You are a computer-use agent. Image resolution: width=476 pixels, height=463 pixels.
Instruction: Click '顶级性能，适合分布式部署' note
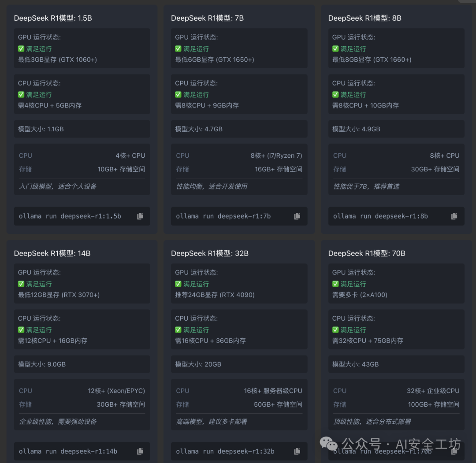[372, 421]
